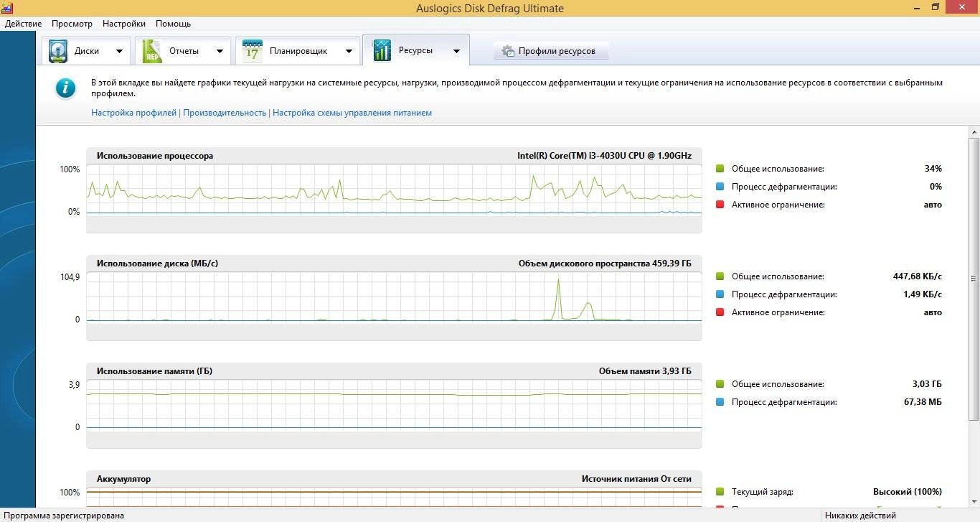Switch to the Отчеты tab
The width and height of the screenshot is (980, 522).
(183, 51)
